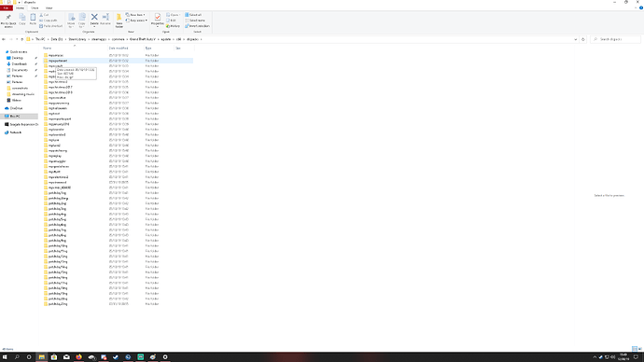Viewport: 644px width, 362px height.
Task: Click Select all in the ribbon
Action: tap(193, 15)
